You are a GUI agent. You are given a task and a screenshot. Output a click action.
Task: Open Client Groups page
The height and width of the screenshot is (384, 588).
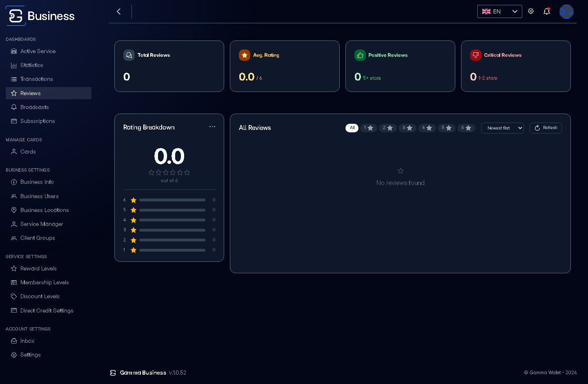pos(49,238)
